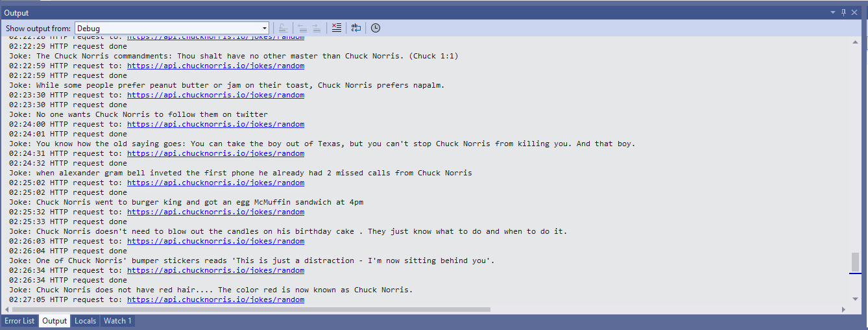Open the Locals tab
Screen dimensions: 868x330
[85, 321]
